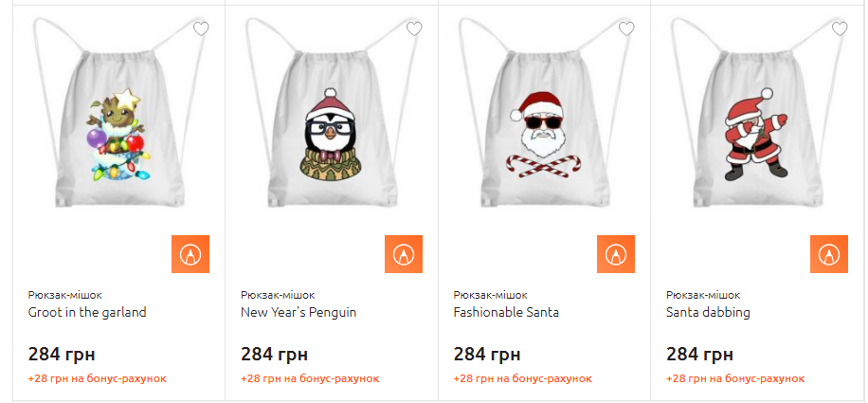Open design editor for New Year's Penguin
Viewport: 868px width, 403px height.
pyautogui.click(x=404, y=254)
